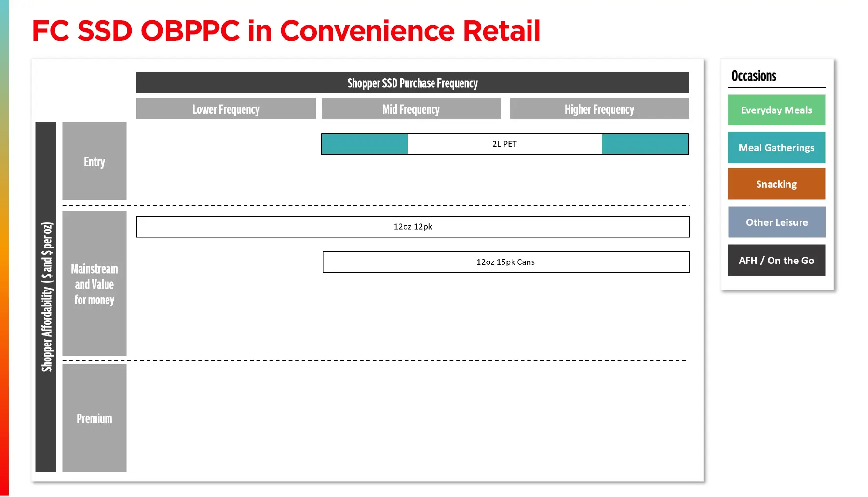Screen dimensions: 868x497
Task: Click the Premium row label
Action: coord(95,418)
